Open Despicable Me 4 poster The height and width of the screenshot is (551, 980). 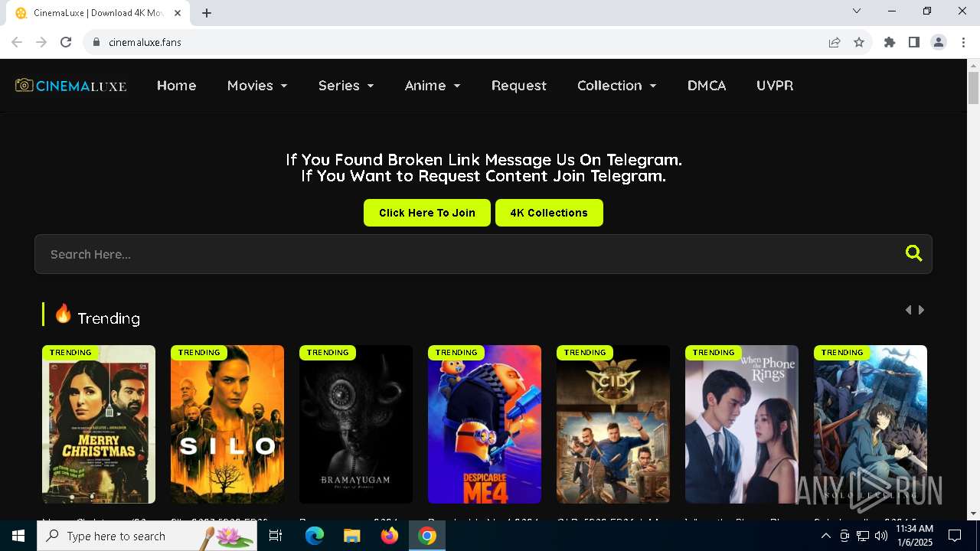click(x=485, y=424)
